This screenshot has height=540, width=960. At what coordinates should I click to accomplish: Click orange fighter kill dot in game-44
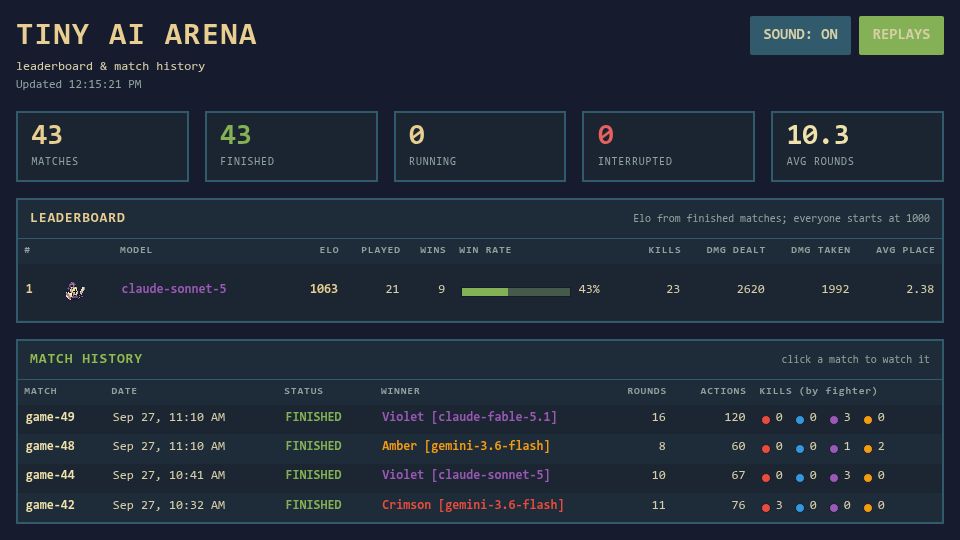[x=868, y=478]
